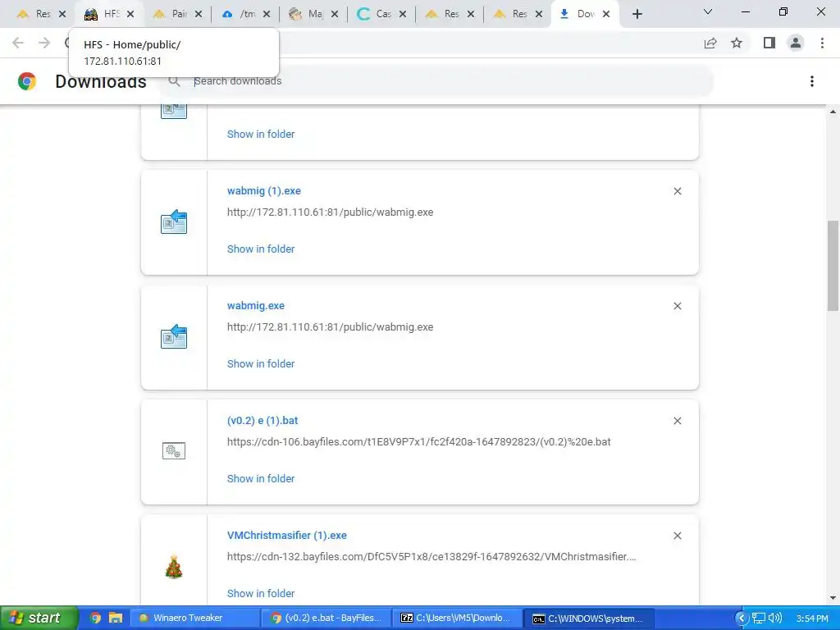
Task: Expand hidden system tray icons
Action: click(x=741, y=619)
